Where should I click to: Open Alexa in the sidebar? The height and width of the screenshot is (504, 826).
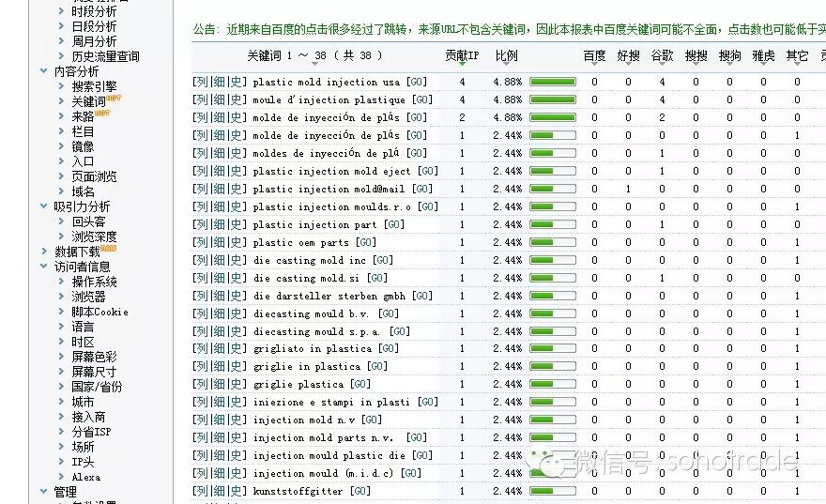point(85,477)
